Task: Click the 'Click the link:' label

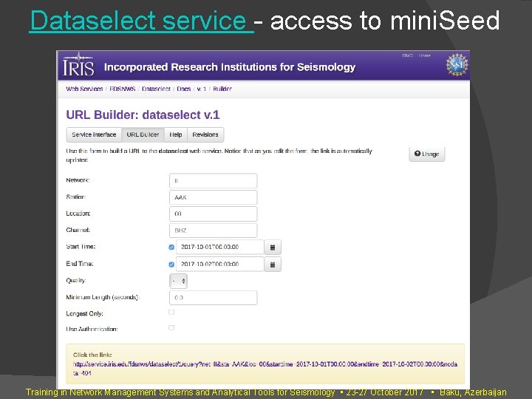Action: tap(92, 355)
